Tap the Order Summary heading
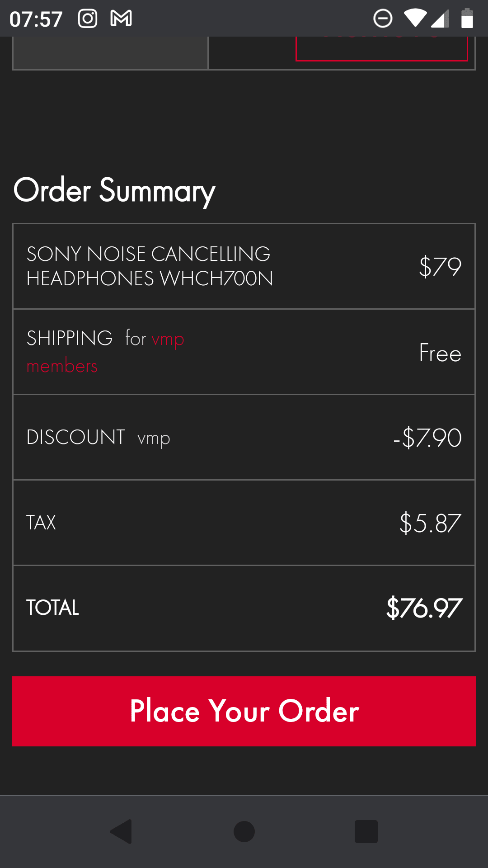The width and height of the screenshot is (488, 868). 114,190
